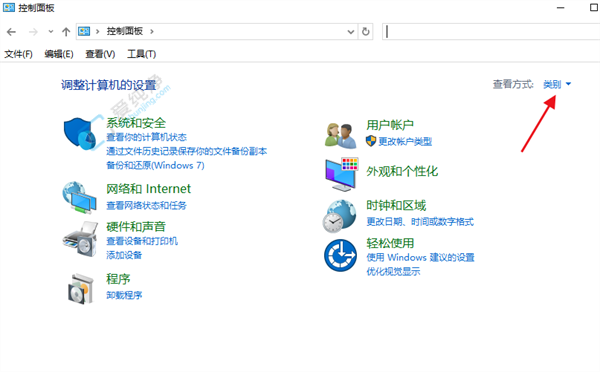This screenshot has width=600, height=372.
Task: Maximize the Control Panel window
Action: (594, 7)
